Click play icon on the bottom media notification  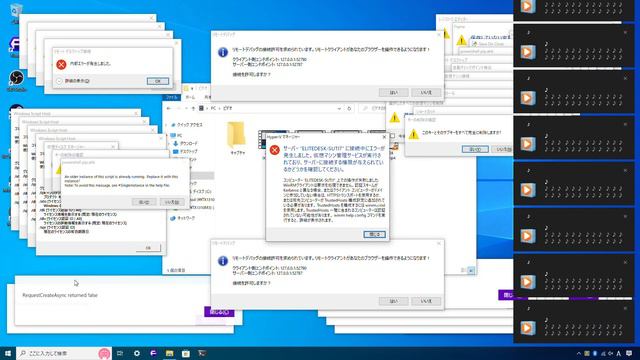(x=527, y=327)
